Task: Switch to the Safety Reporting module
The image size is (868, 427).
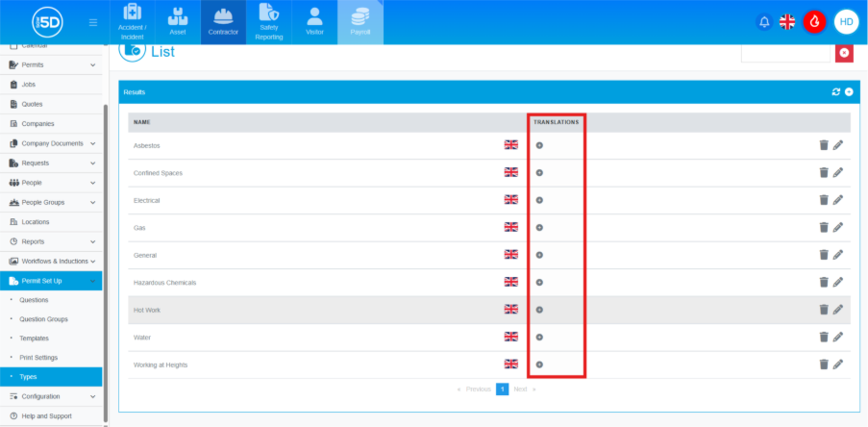Action: 269,22
